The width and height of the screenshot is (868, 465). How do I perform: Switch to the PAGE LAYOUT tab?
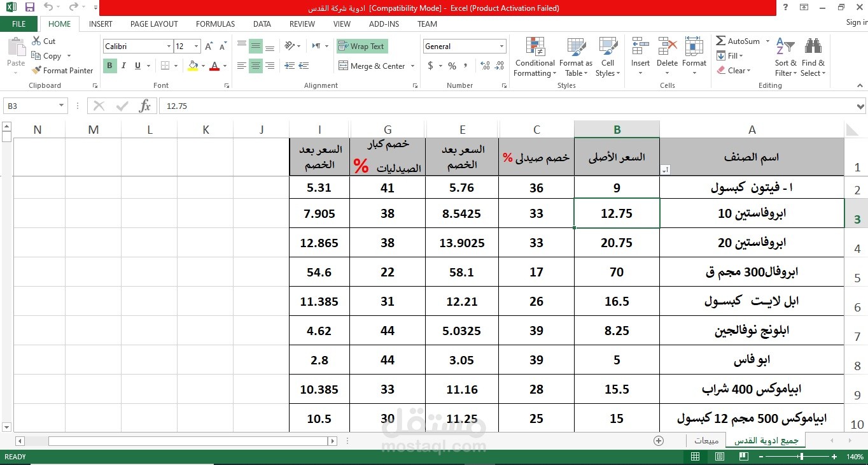pos(154,24)
